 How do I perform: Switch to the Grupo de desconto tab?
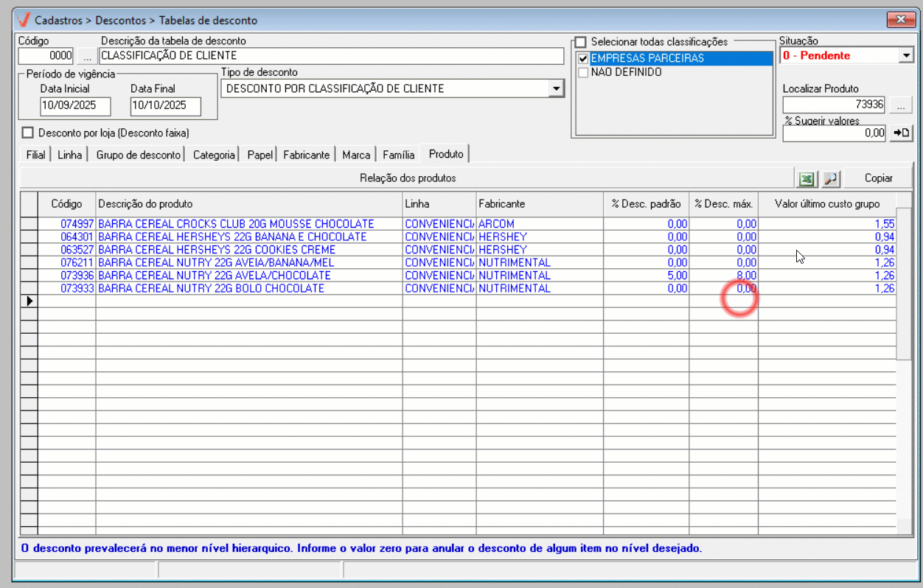138,155
